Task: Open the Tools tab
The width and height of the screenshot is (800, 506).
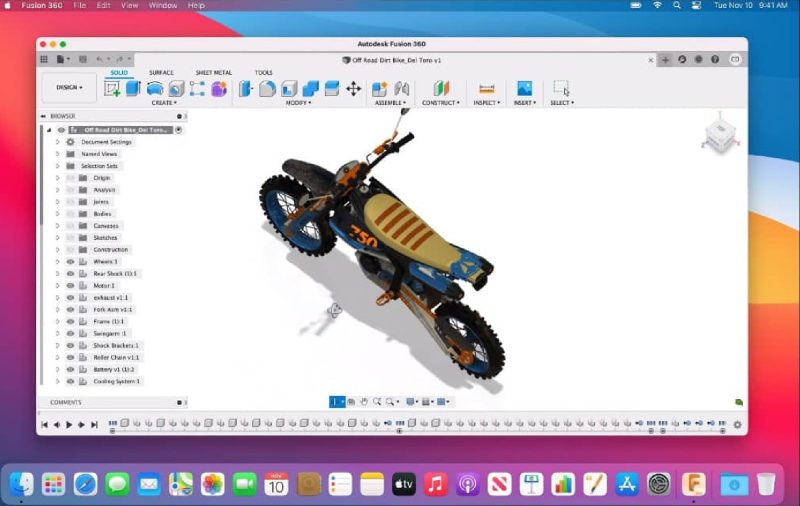Action: [x=263, y=73]
